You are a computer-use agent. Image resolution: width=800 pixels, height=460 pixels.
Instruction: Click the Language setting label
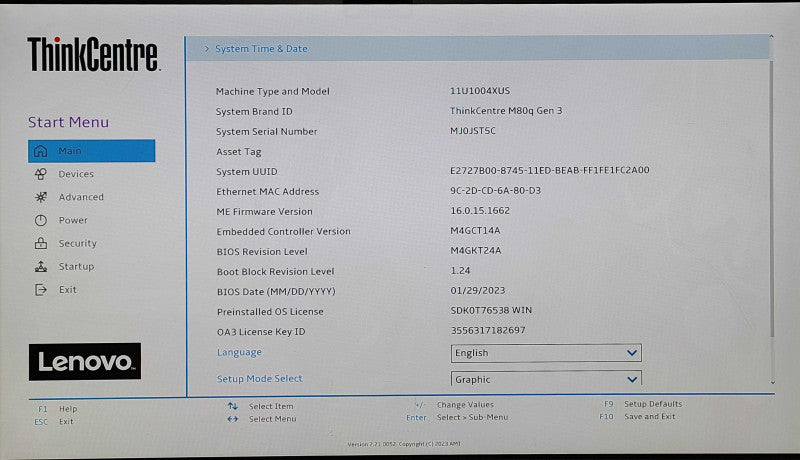[x=239, y=352]
